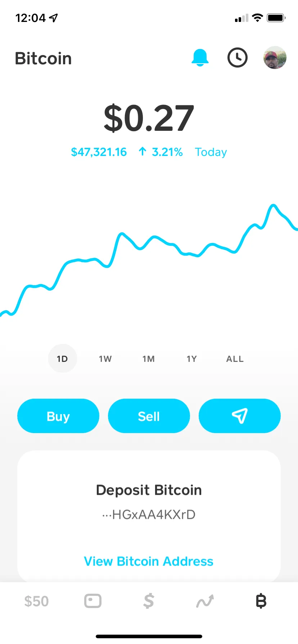298x644 pixels.
Task: Show the 1Y price chart
Action: (192, 359)
